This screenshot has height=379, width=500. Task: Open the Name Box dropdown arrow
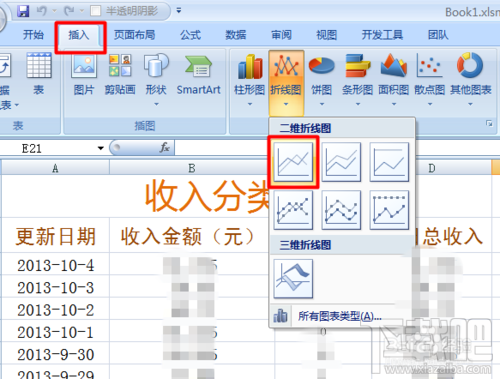click(101, 148)
